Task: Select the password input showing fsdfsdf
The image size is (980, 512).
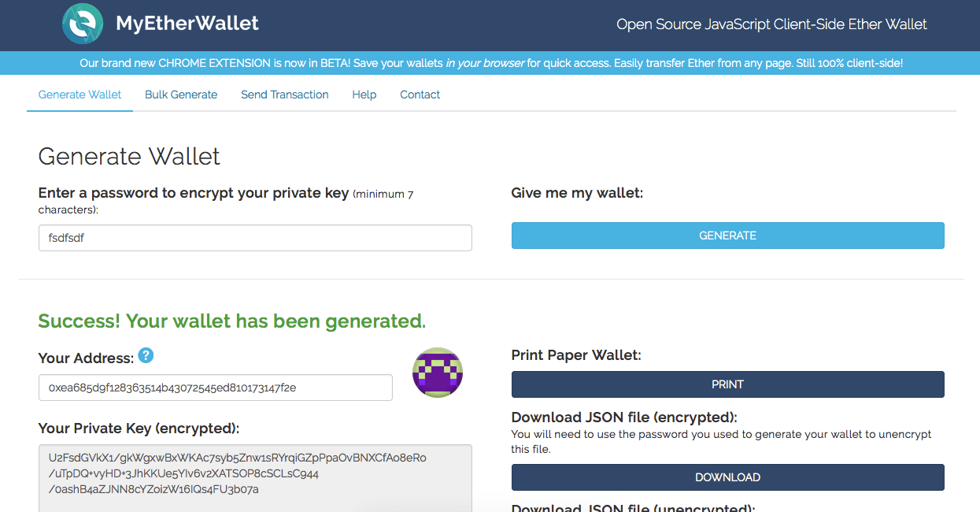Action: pos(255,238)
